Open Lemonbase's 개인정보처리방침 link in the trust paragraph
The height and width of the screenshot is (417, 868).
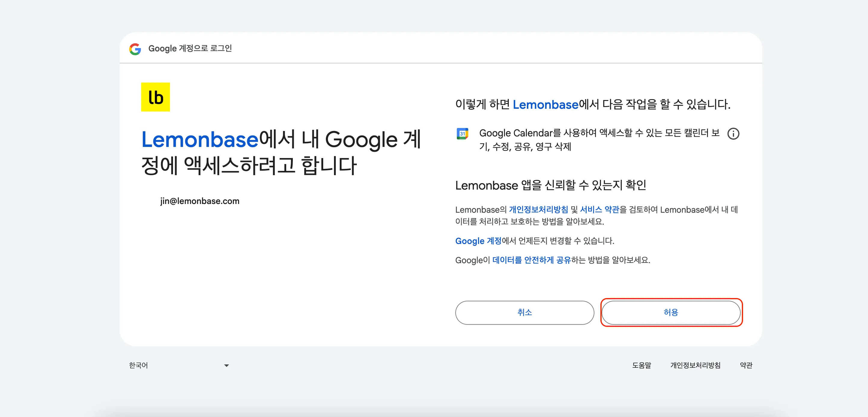click(x=539, y=210)
